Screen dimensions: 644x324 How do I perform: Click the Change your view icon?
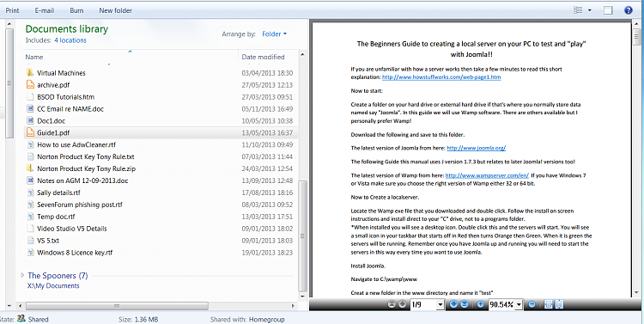tap(578, 10)
